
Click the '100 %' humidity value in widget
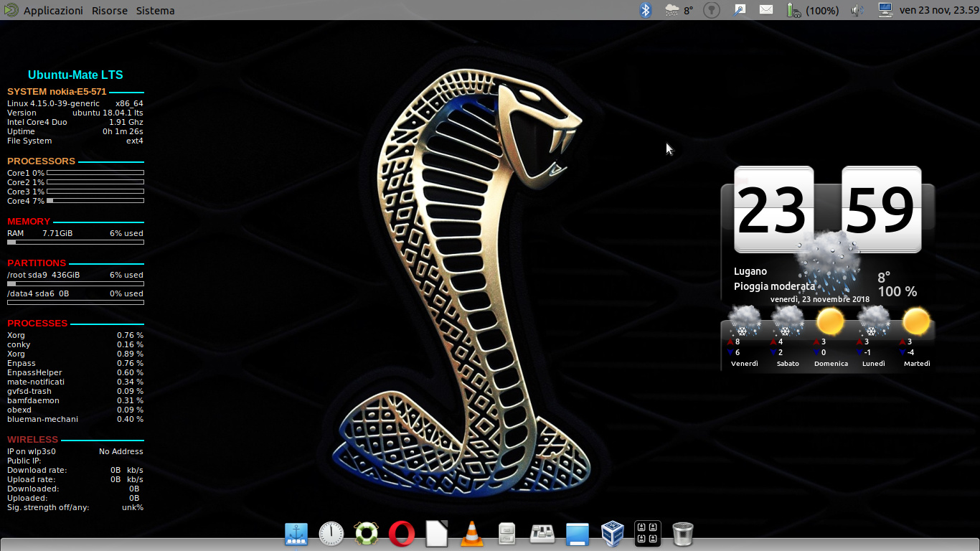(897, 292)
